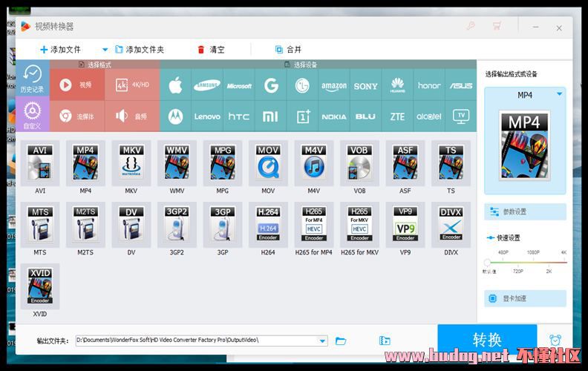
Task: Click 清空 clear list button
Action: point(211,50)
